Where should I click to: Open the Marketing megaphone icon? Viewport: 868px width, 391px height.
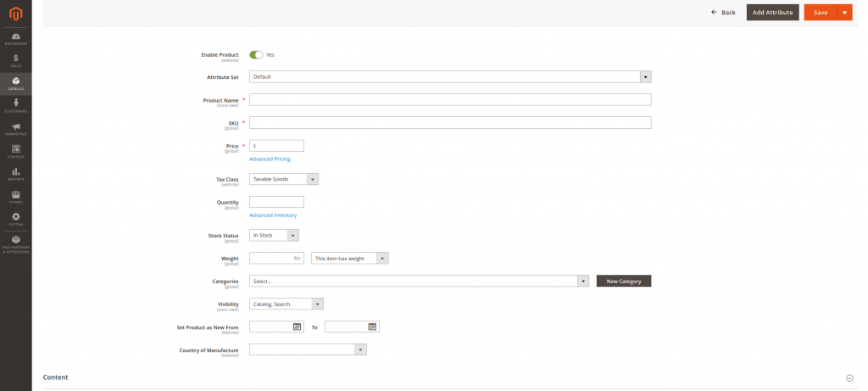click(x=15, y=128)
